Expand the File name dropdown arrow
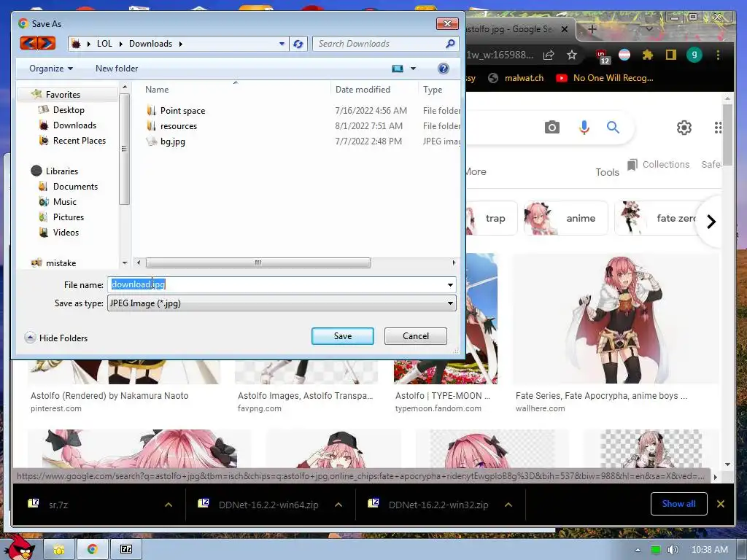The image size is (747, 560). pyautogui.click(x=450, y=285)
